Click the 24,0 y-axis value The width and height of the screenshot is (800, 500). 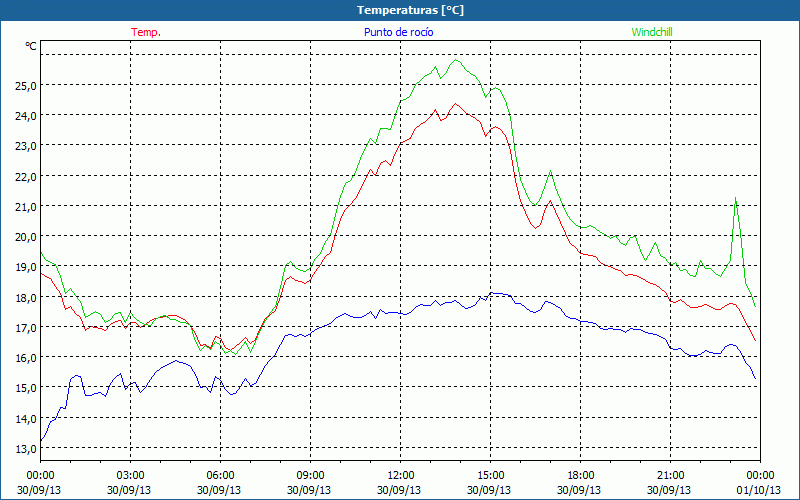click(x=26, y=116)
